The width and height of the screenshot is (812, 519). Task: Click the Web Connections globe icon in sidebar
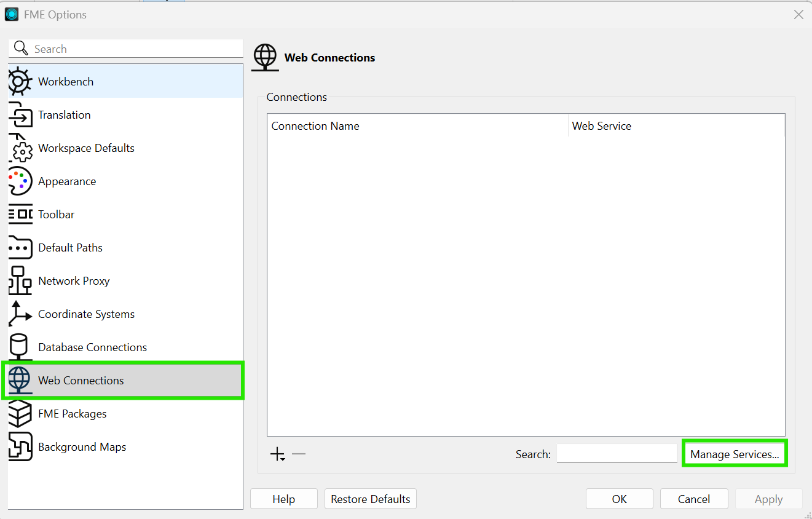[20, 380]
